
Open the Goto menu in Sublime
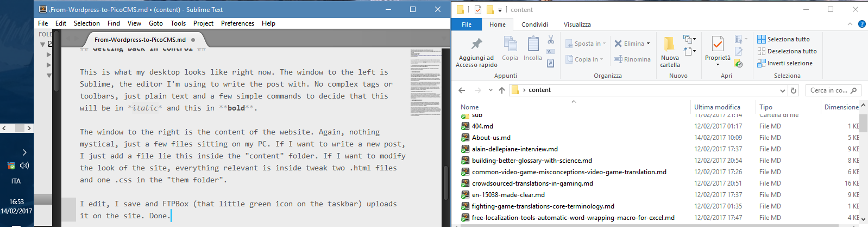coord(156,23)
